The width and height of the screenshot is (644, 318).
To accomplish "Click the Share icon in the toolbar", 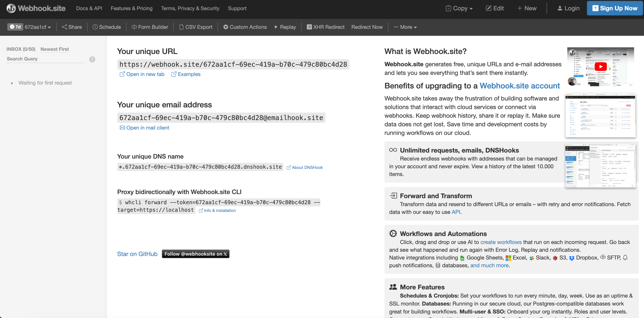I will click(64, 27).
